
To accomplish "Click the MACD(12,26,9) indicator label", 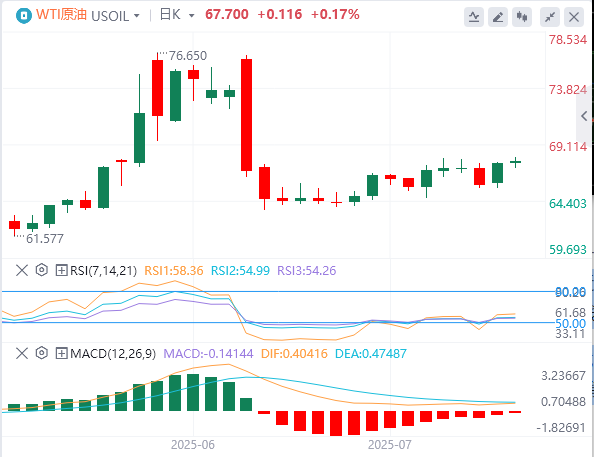I will coord(113,354).
